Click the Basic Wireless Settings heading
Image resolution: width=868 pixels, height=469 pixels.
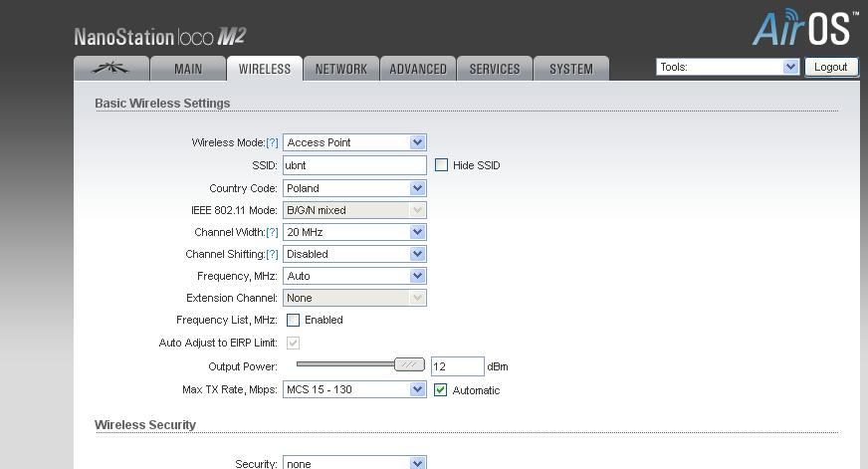[162, 103]
